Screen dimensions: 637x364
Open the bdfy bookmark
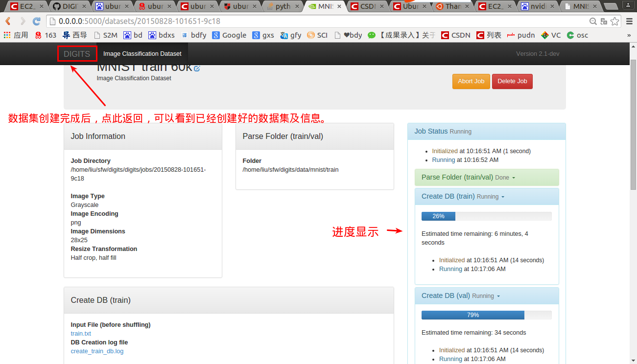(193, 35)
